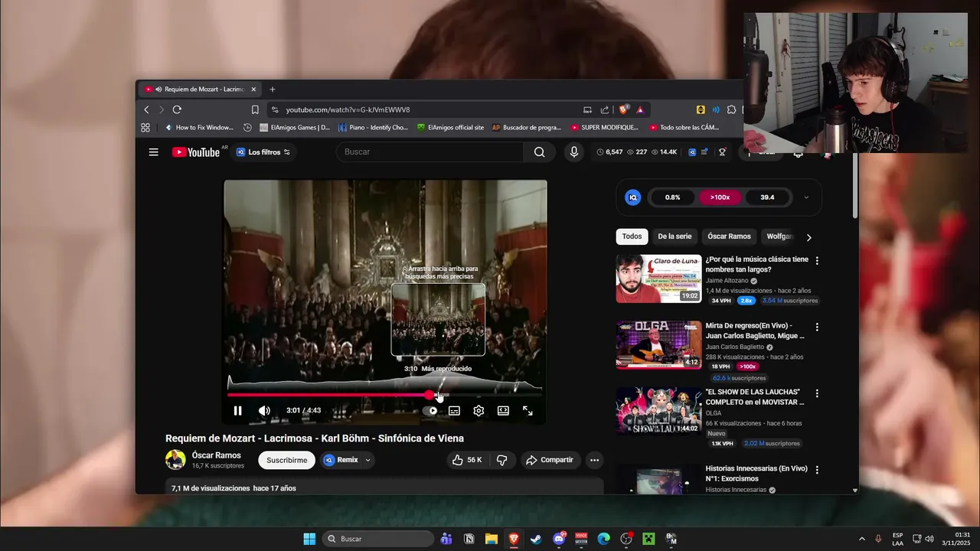The width and height of the screenshot is (980, 551).
Task: Open options for EL SHOW DE LAS LAUCHAS video
Action: click(817, 393)
